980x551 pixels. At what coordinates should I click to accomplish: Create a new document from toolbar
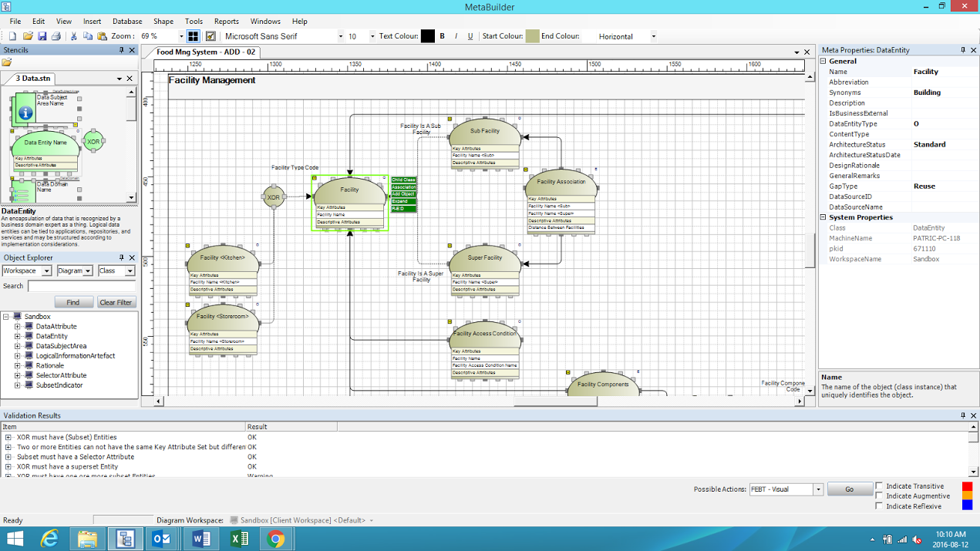13,36
